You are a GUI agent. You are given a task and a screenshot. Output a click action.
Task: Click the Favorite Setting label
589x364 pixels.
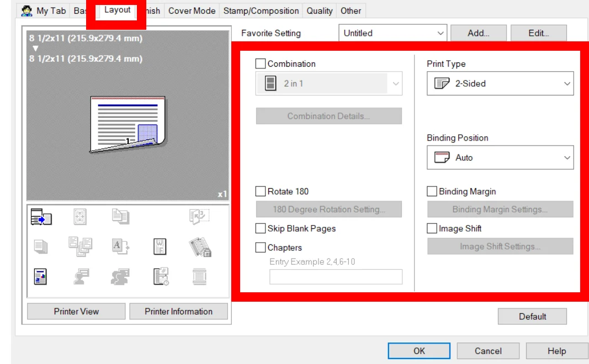click(271, 33)
